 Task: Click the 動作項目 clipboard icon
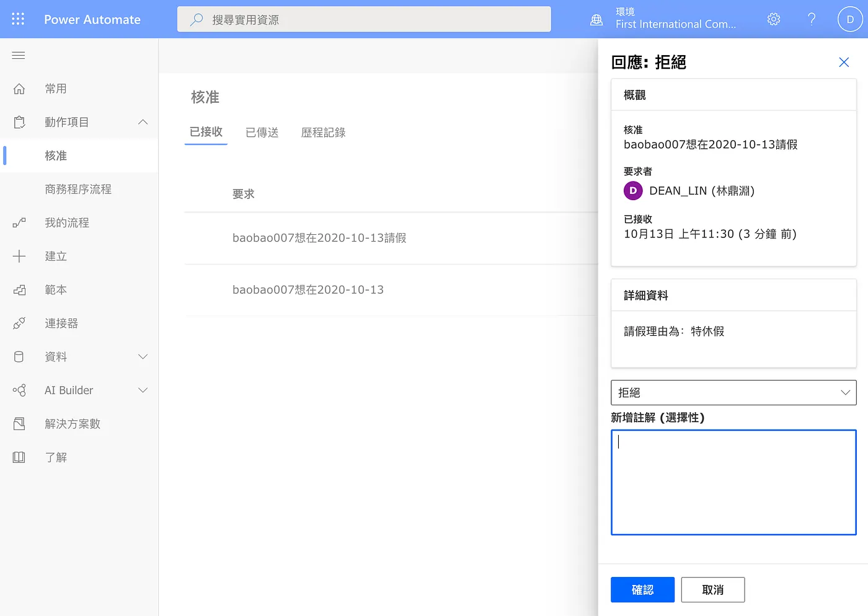click(x=19, y=122)
